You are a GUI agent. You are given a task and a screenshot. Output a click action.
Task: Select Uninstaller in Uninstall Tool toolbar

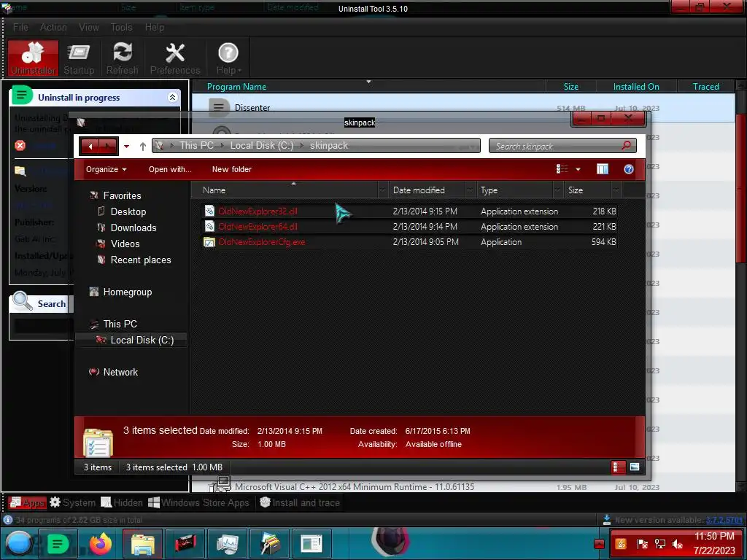tap(34, 58)
